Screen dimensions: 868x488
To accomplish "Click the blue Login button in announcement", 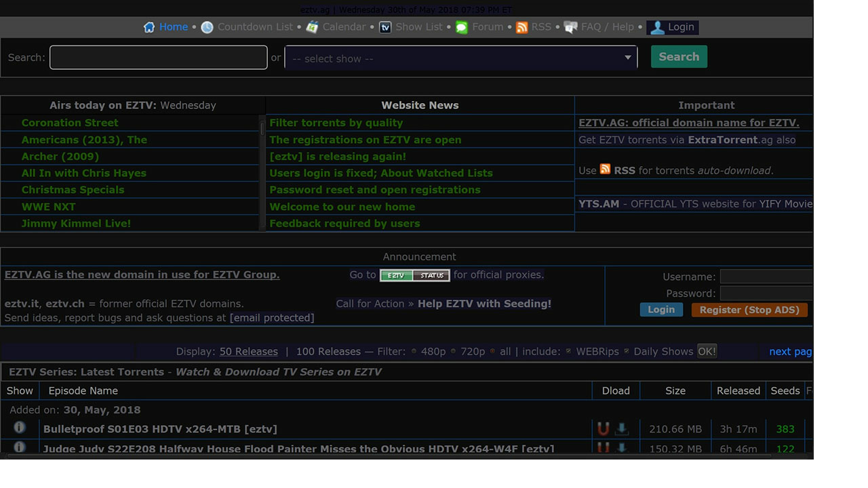I will (x=661, y=310).
